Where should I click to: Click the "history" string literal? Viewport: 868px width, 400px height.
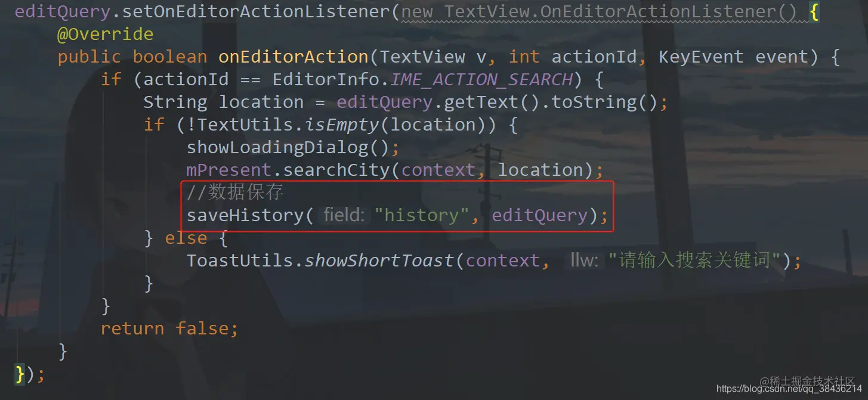422,215
